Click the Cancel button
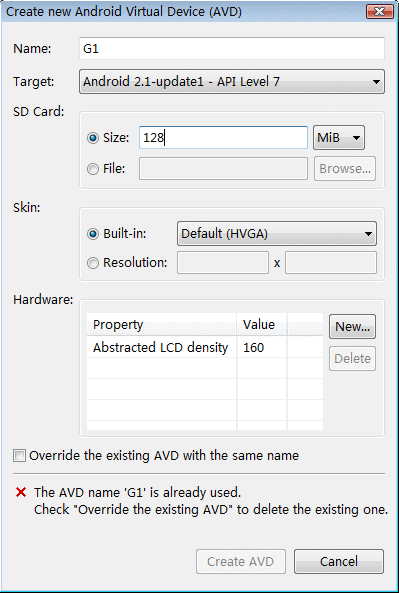 [339, 562]
